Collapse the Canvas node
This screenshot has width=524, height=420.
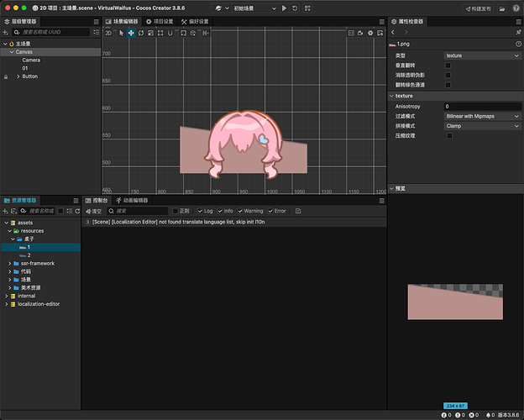point(12,52)
